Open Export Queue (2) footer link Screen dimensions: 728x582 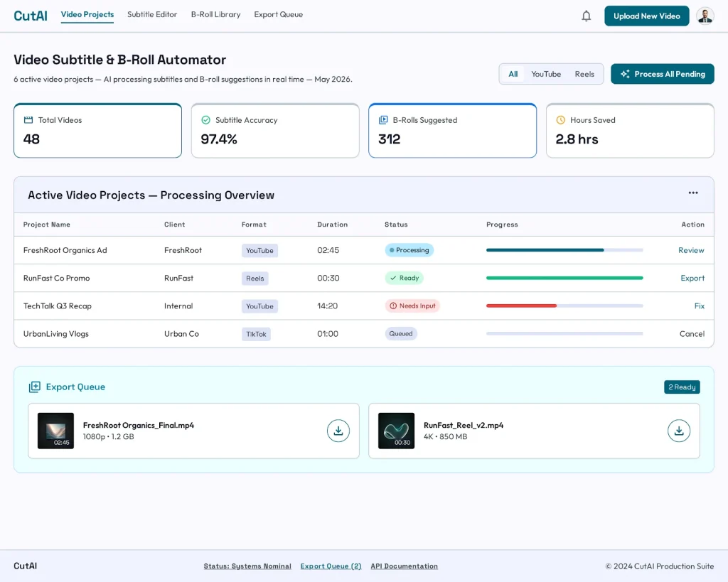(x=331, y=566)
